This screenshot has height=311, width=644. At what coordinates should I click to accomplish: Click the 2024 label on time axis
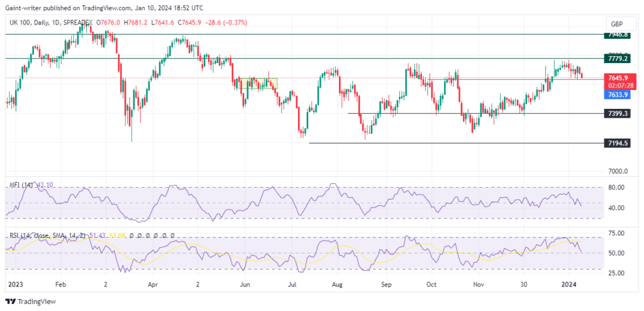pos(569,284)
